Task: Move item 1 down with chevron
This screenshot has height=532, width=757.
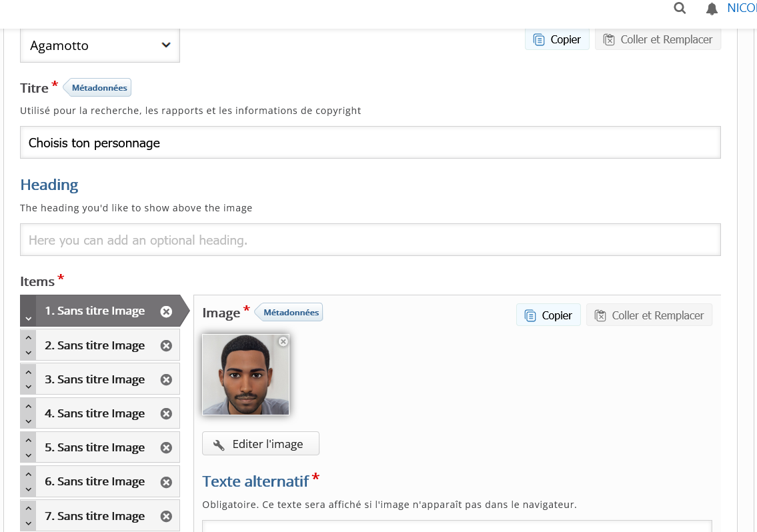Action: pos(28,319)
